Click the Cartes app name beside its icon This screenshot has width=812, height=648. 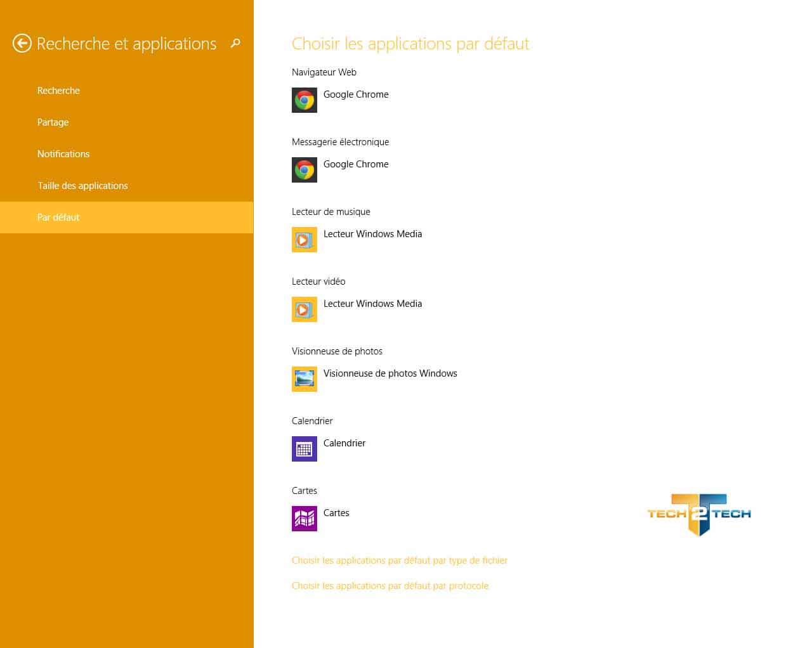coord(336,513)
